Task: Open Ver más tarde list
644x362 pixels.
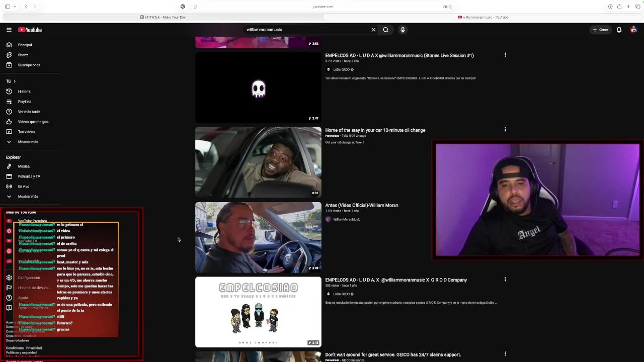Action: [x=30, y=112]
